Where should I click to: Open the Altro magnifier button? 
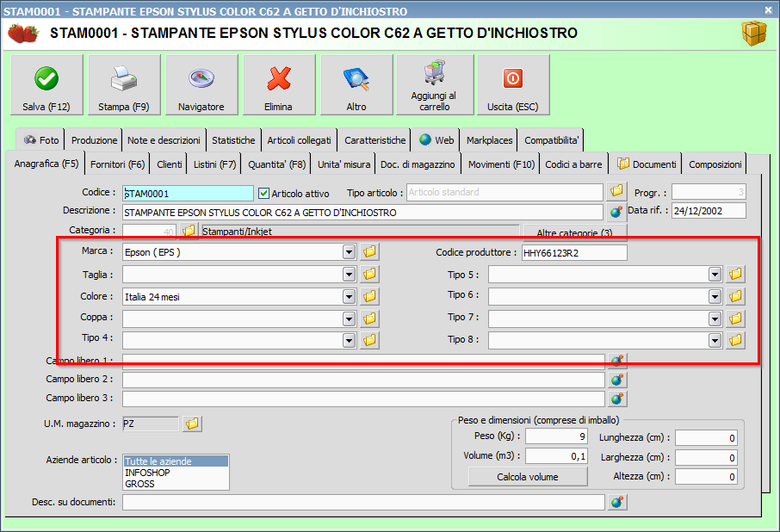point(356,85)
